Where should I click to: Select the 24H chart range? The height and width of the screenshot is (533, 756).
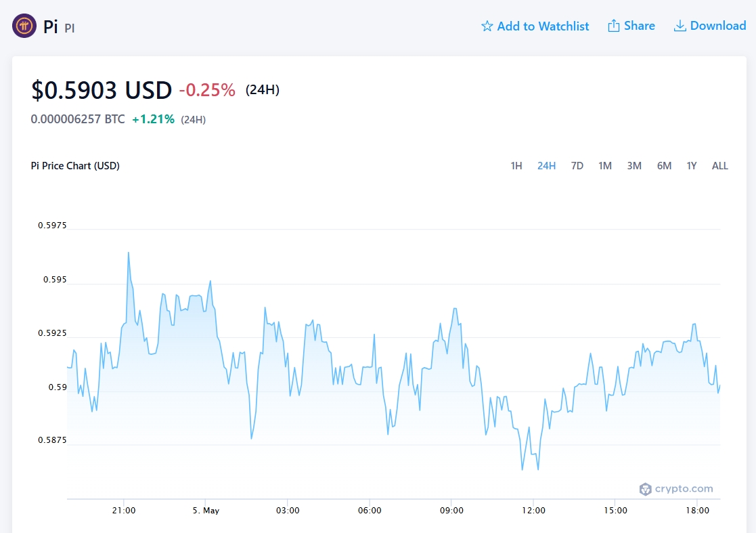coord(546,166)
